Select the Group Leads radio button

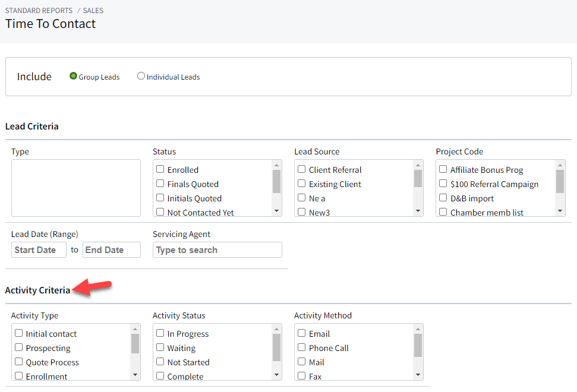point(73,76)
